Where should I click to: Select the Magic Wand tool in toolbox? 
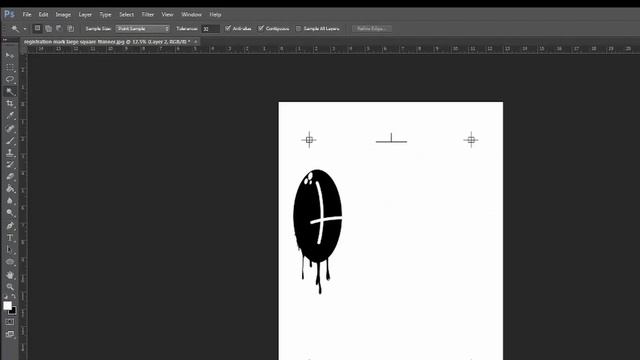(x=10, y=91)
